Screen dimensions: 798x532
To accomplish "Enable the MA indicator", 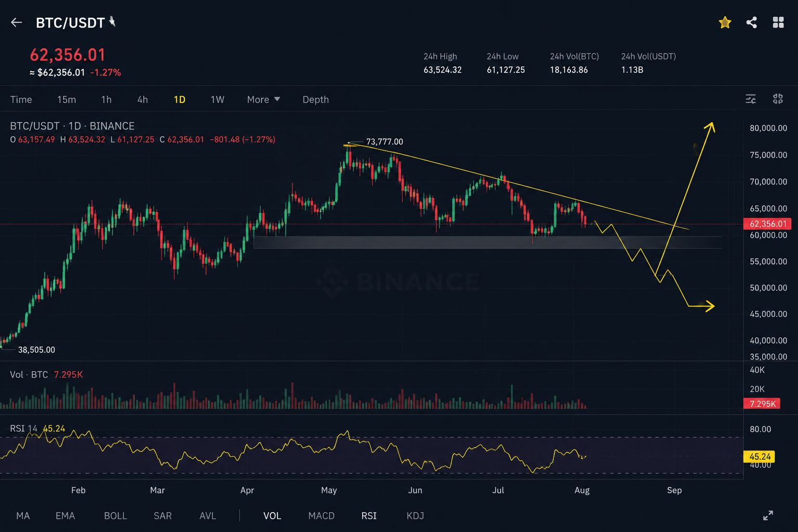I will coord(23,516).
